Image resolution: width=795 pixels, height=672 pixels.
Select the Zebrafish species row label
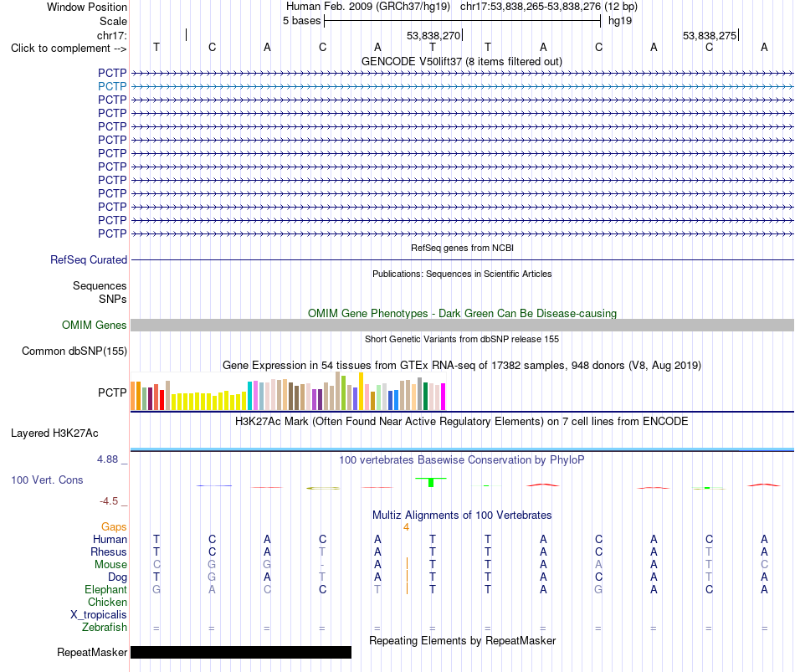[105, 628]
